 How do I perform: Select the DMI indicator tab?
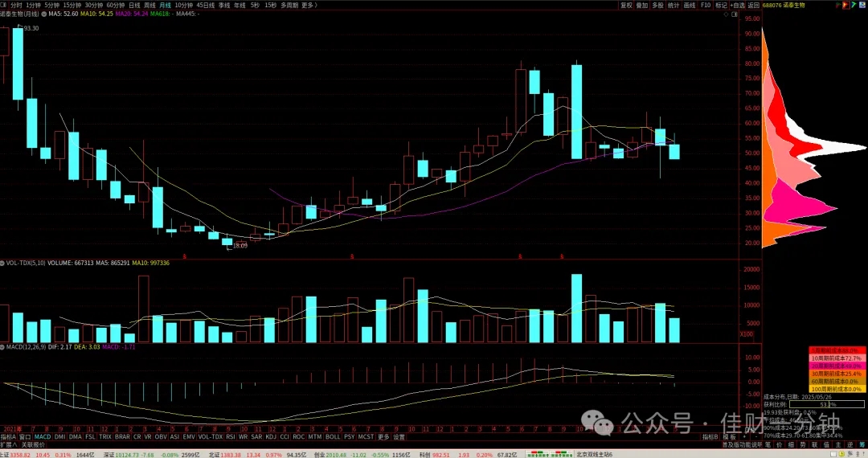[59, 437]
